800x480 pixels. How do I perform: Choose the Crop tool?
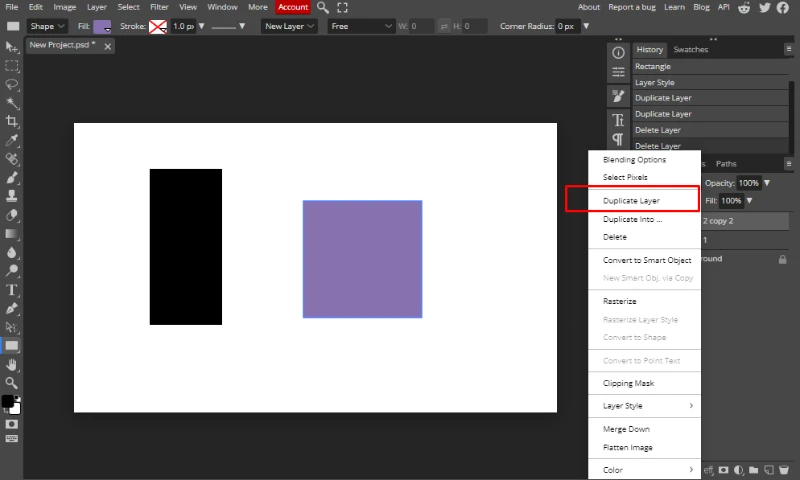pos(12,122)
